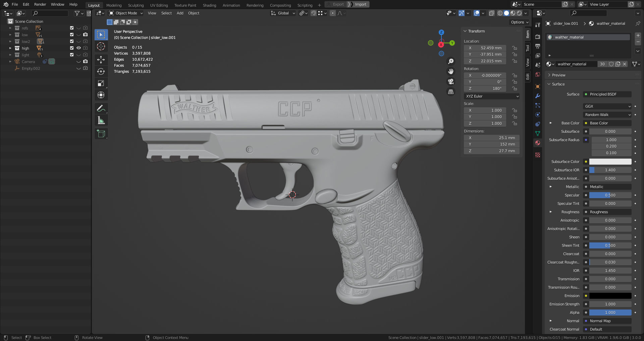Click the Principled BSDF surface shader button
The width and height of the screenshot is (644, 341).
pyautogui.click(x=607, y=94)
